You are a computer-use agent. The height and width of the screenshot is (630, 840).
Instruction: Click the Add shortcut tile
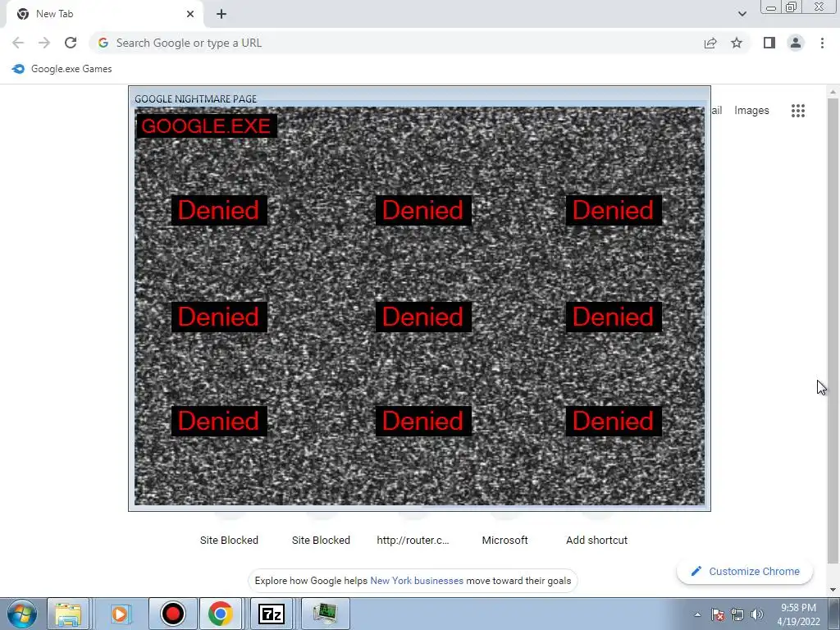click(597, 540)
